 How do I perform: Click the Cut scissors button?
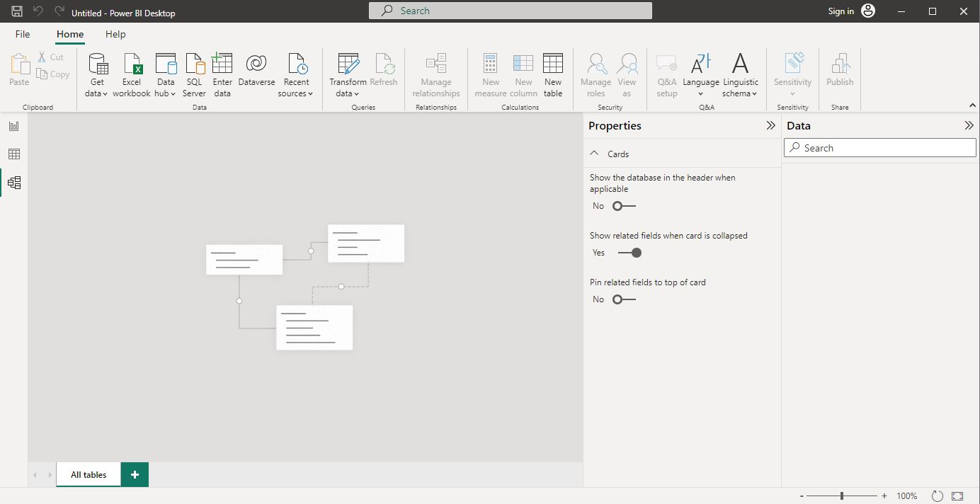[x=50, y=57]
